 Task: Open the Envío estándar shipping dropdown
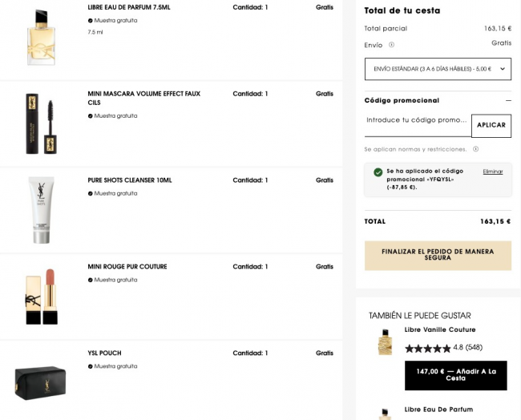(x=438, y=69)
